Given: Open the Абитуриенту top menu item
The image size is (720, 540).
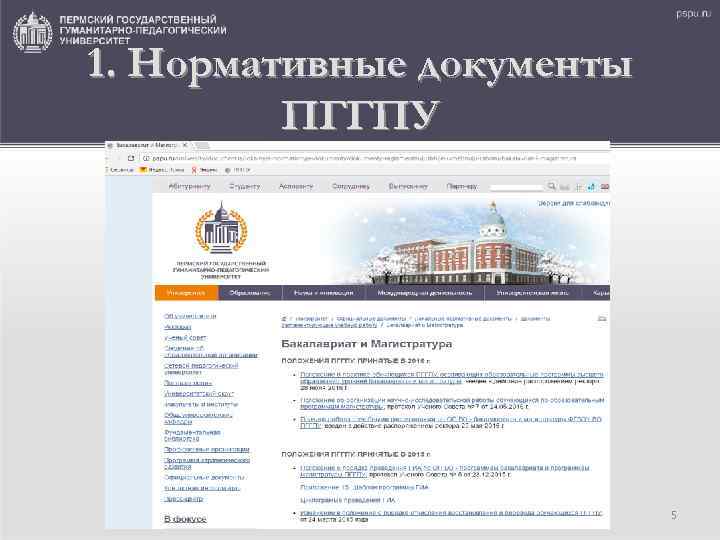Looking at the screenshot, I should click(189, 186).
